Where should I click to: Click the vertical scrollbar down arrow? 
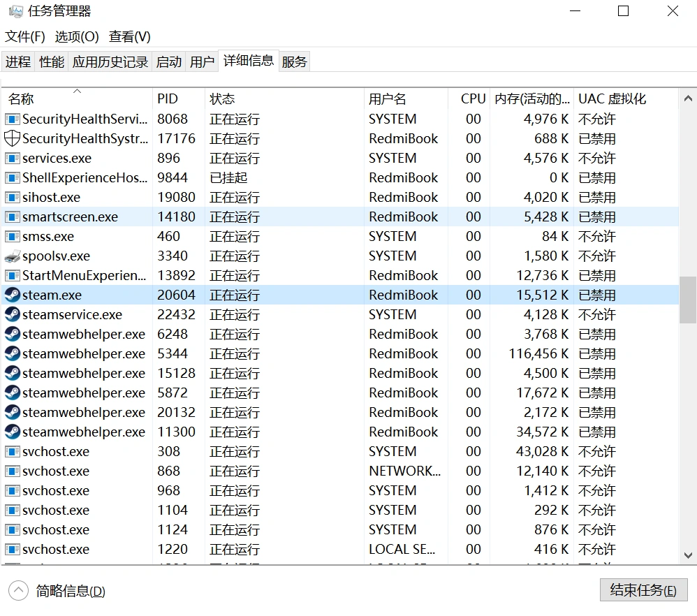click(688, 555)
